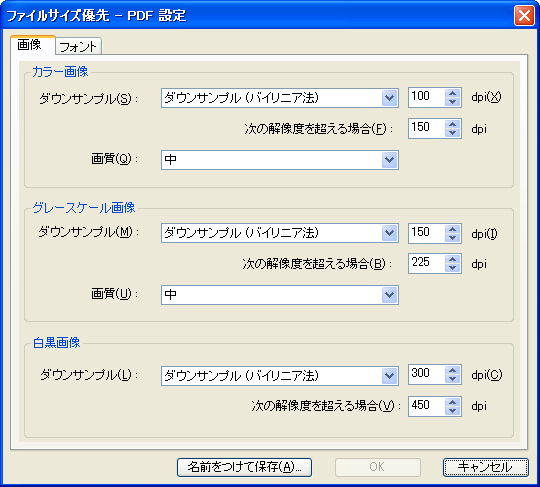The image size is (540, 487).
Task: Open グレースケール画像 ダウンサンプル(M) dropdown
Action: pos(280,233)
